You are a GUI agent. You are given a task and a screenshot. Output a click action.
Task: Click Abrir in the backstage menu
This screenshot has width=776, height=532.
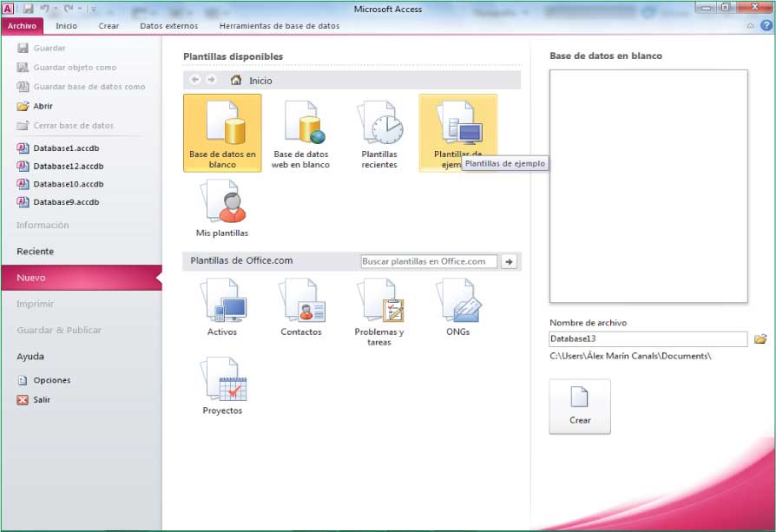35,106
